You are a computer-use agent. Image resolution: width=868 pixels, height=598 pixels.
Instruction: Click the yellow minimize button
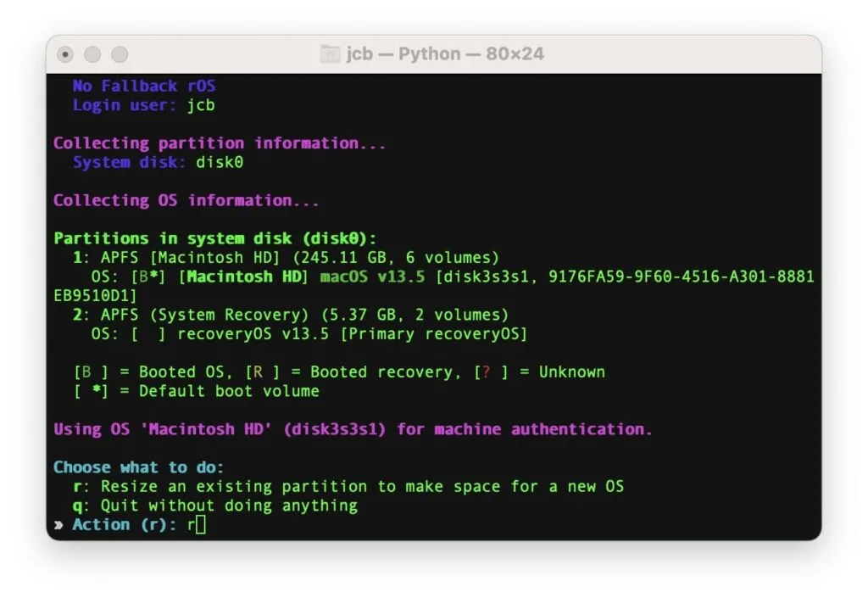pyautogui.click(x=92, y=53)
